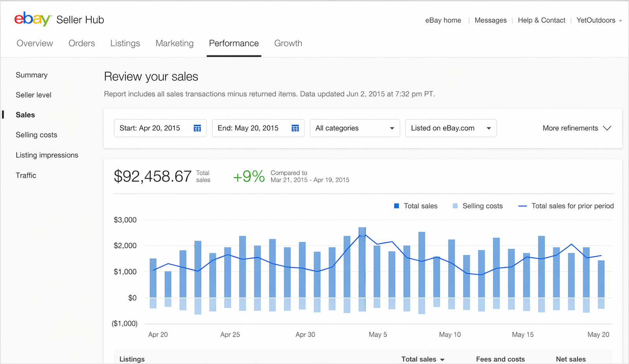Viewport: 629px width, 364px height.
Task: Click the Fees and costs column header
Action: pyautogui.click(x=500, y=359)
